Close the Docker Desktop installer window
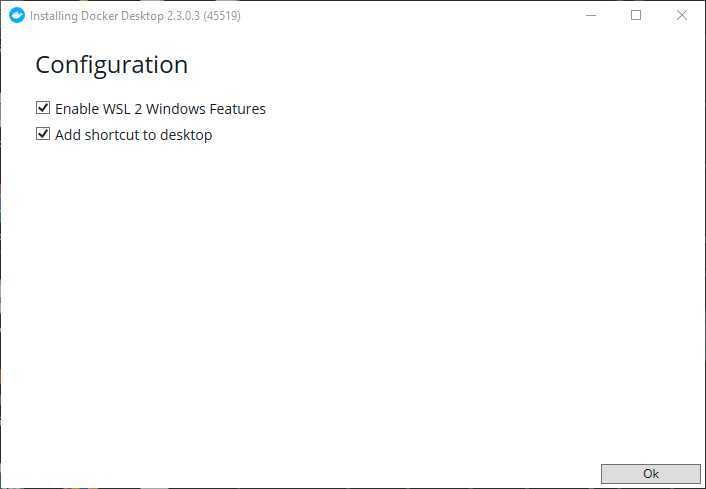Screen dimensions: 706x489 pos(682,15)
